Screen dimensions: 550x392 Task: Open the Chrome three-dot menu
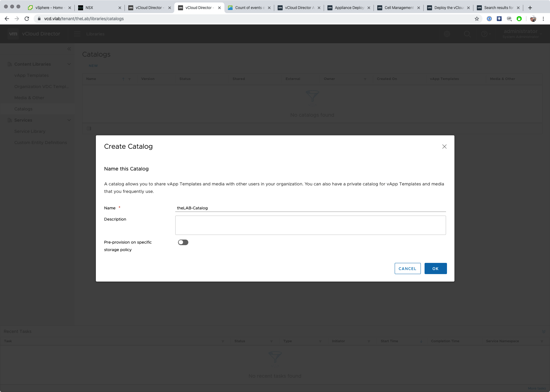point(543,19)
